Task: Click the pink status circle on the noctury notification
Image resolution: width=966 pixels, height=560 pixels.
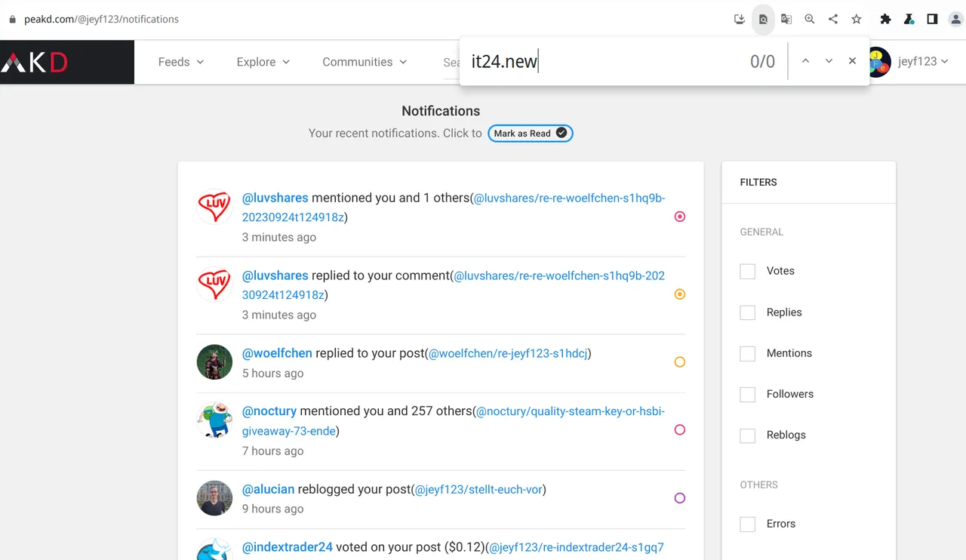Action: pos(680,430)
